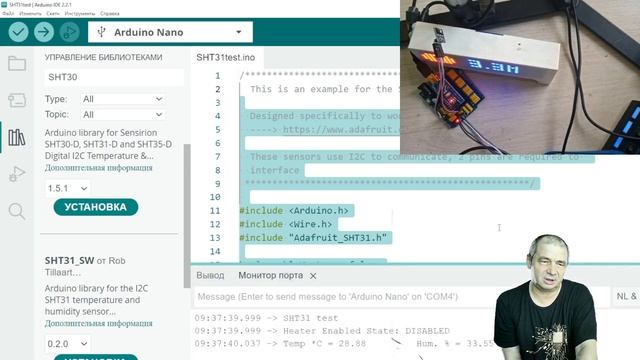Click serial output line "Heater Enabled State: DISABLED"
Image resolution: width=640 pixels, height=360 pixels.
(322, 331)
